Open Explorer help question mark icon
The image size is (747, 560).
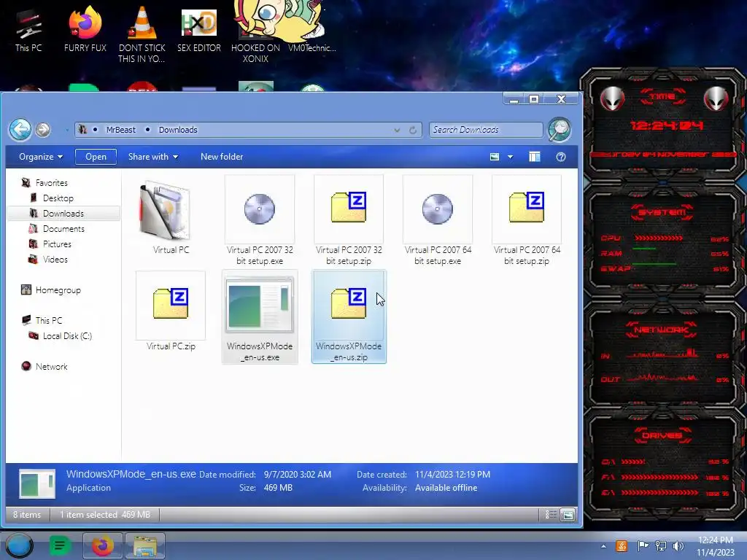tap(561, 157)
